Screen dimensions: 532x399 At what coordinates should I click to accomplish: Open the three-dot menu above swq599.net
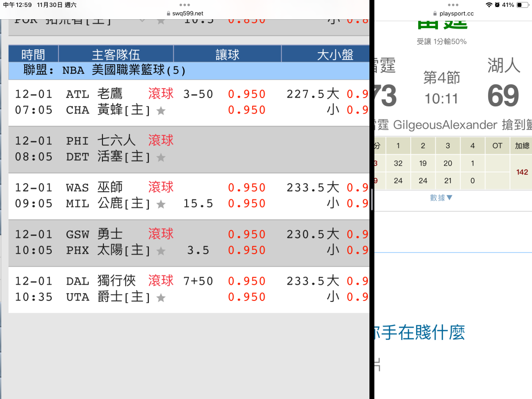click(x=185, y=5)
